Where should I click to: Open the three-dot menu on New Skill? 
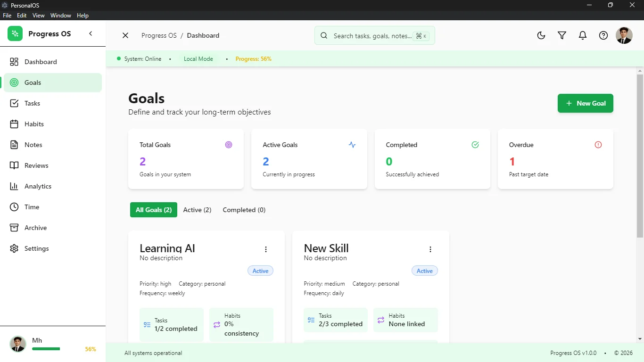430,249
